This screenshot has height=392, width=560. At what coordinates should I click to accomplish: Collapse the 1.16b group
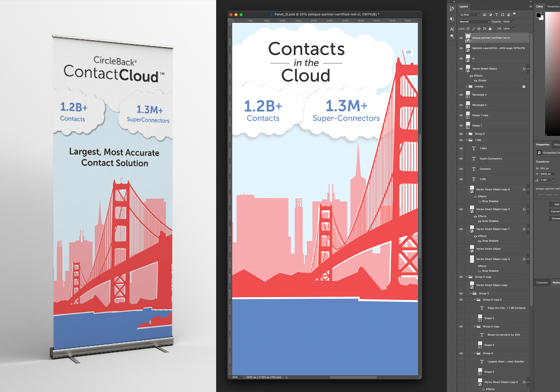coord(466,140)
